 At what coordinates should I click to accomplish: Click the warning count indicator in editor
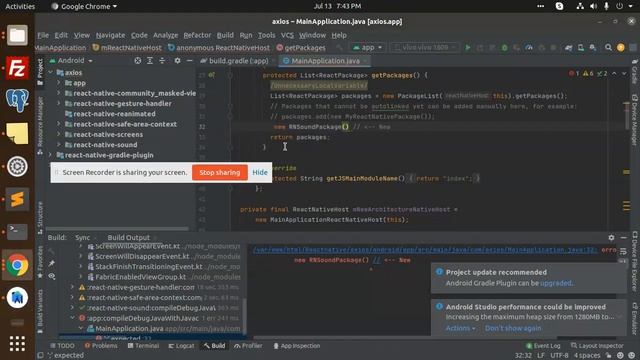click(588, 73)
